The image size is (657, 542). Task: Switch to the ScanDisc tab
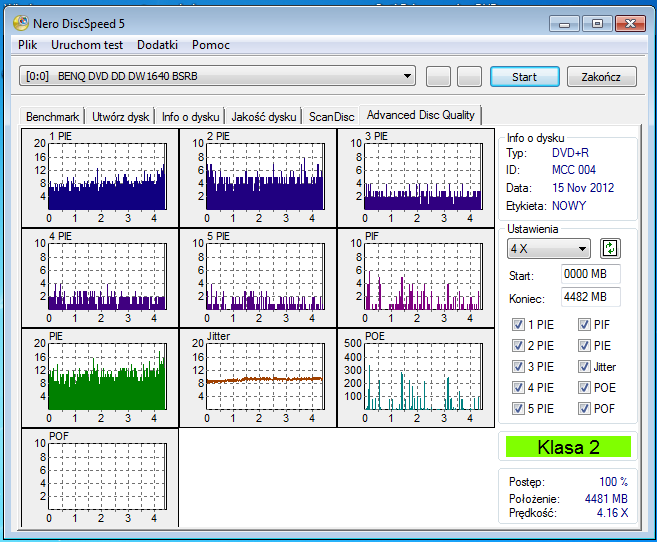(x=331, y=116)
